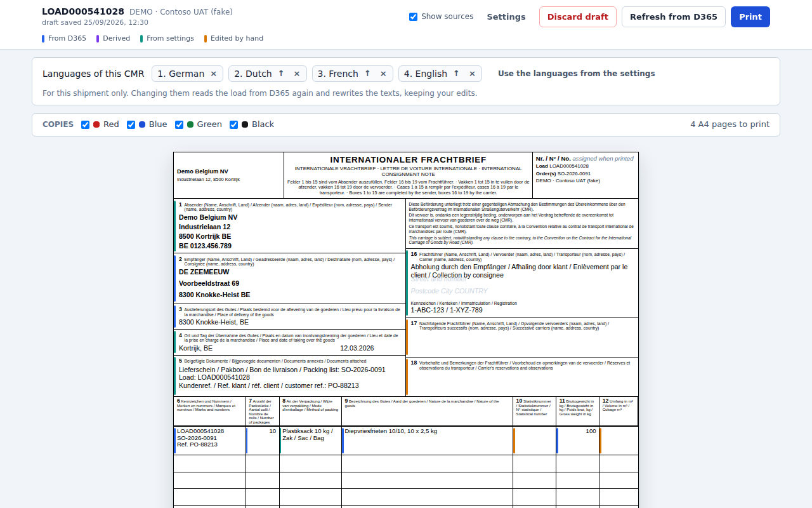812x508 pixels.
Task: Click VAT number BE 0123.456.789
Action: pos(205,246)
